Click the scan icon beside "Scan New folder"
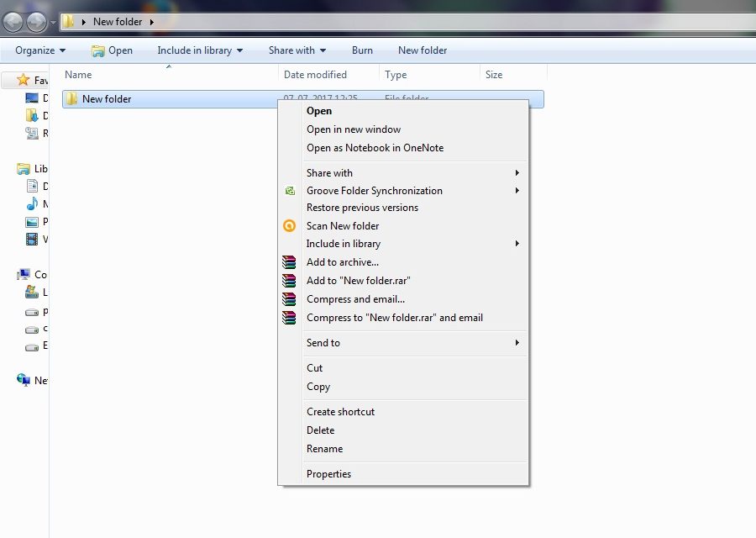756x538 pixels. pyautogui.click(x=290, y=225)
